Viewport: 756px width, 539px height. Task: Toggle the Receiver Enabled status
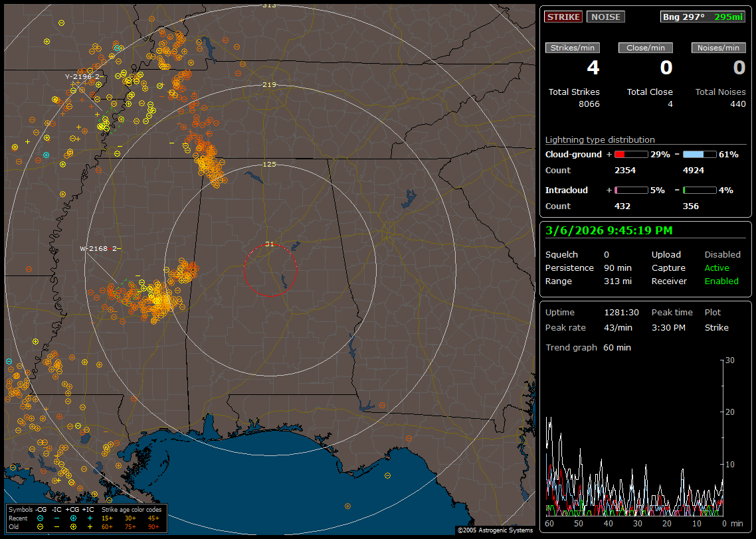click(x=721, y=281)
